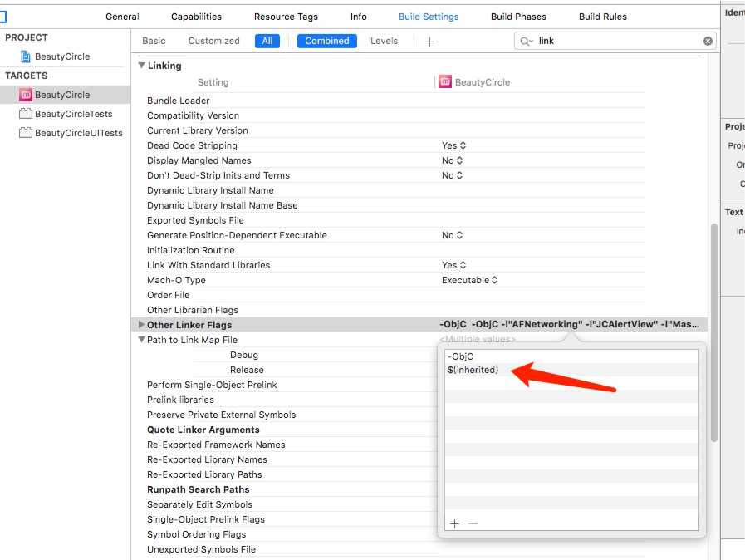Select the Debug configuration row
745x560 pixels.
pos(243,355)
